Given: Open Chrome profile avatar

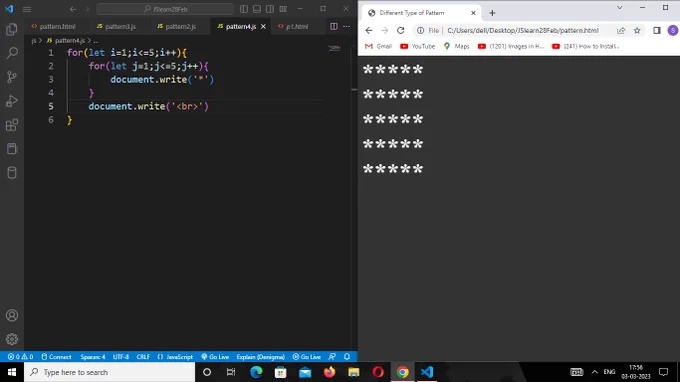Looking at the screenshot, I should pos(673,30).
